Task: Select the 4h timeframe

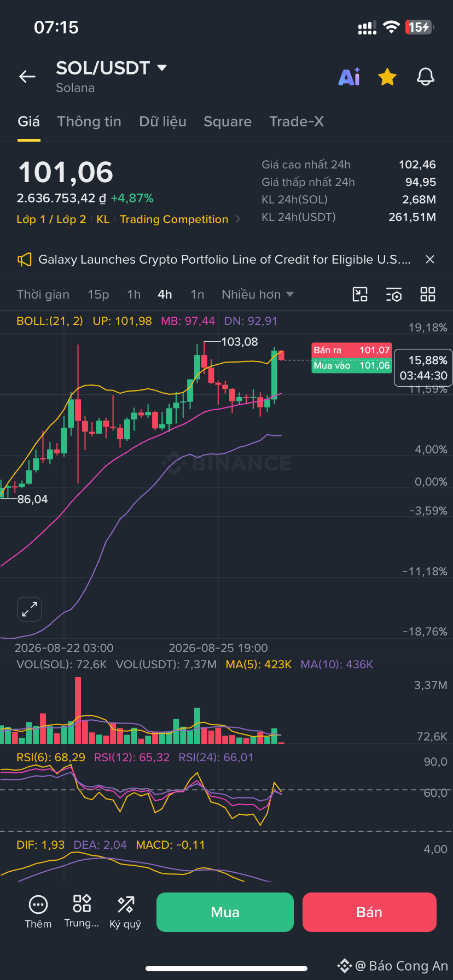Action: click(165, 295)
